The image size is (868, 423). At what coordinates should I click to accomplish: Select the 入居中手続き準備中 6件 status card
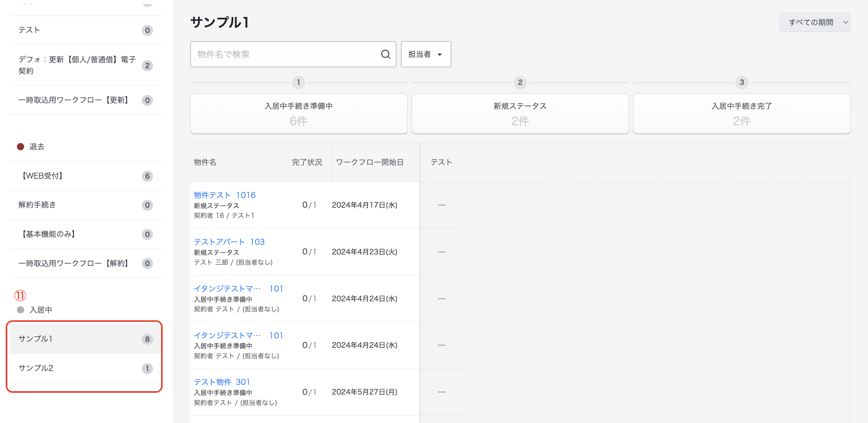pos(298,114)
